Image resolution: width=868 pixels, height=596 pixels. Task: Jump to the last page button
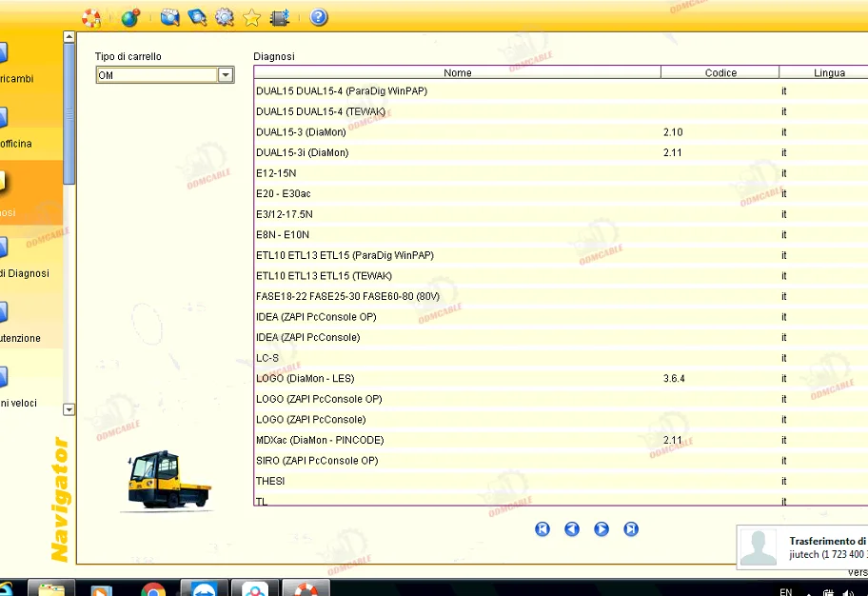coord(630,528)
